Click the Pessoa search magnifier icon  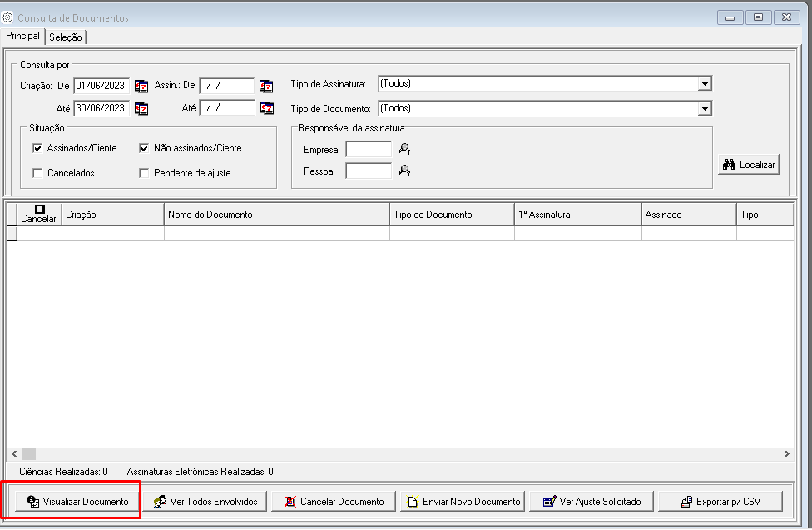tap(404, 171)
